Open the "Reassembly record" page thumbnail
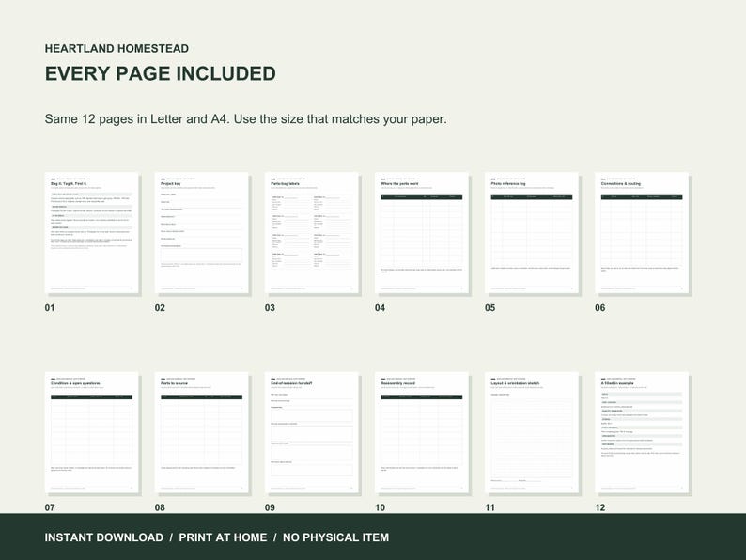Screen dimensions: 746x560 [x=422, y=432]
